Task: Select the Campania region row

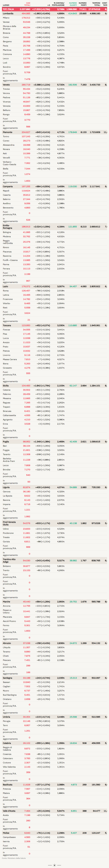Action: pyautogui.click(x=8, y=186)
